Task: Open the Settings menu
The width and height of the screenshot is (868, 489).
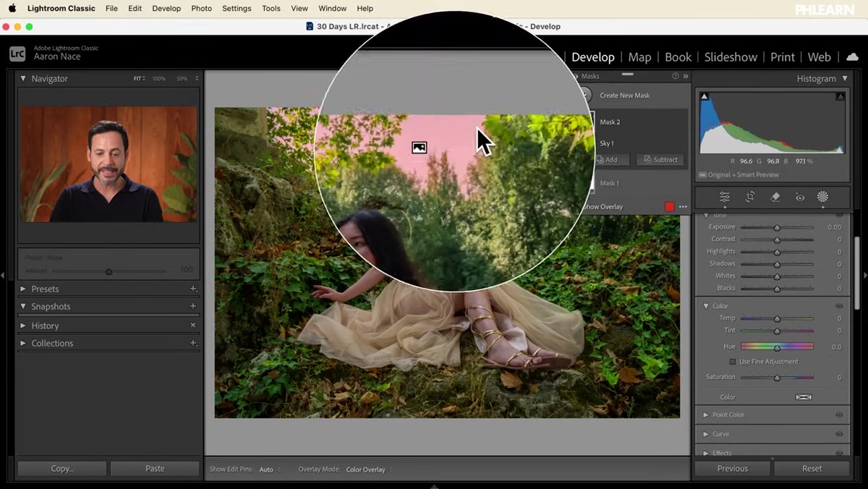Action: [237, 9]
